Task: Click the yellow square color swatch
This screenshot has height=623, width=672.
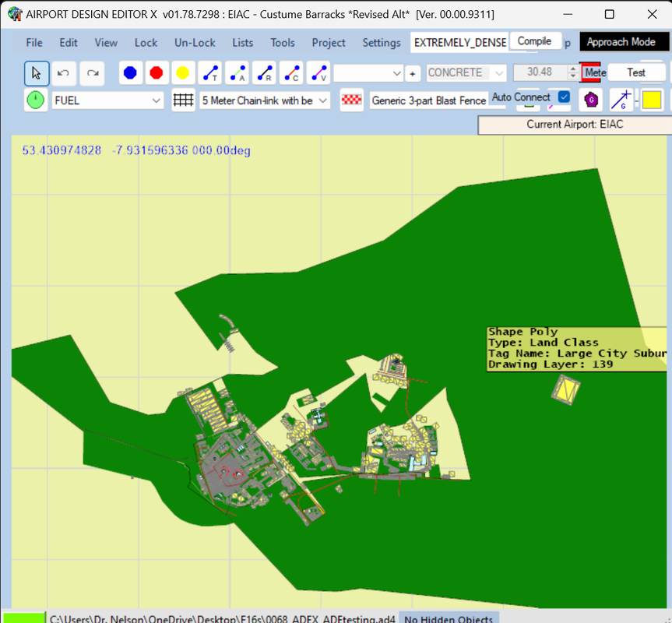Action: point(652,100)
